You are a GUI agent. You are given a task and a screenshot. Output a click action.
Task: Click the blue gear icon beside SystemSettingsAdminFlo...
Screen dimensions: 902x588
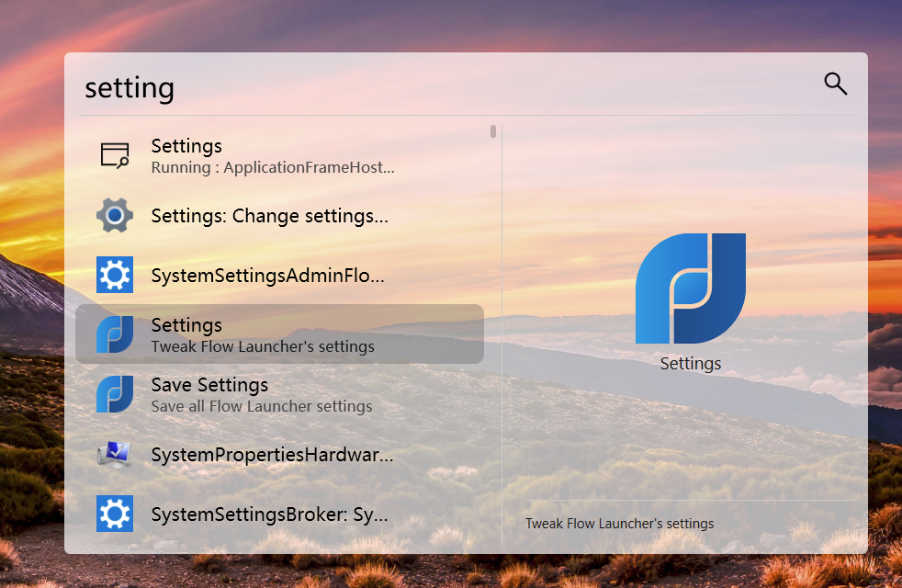tap(115, 275)
